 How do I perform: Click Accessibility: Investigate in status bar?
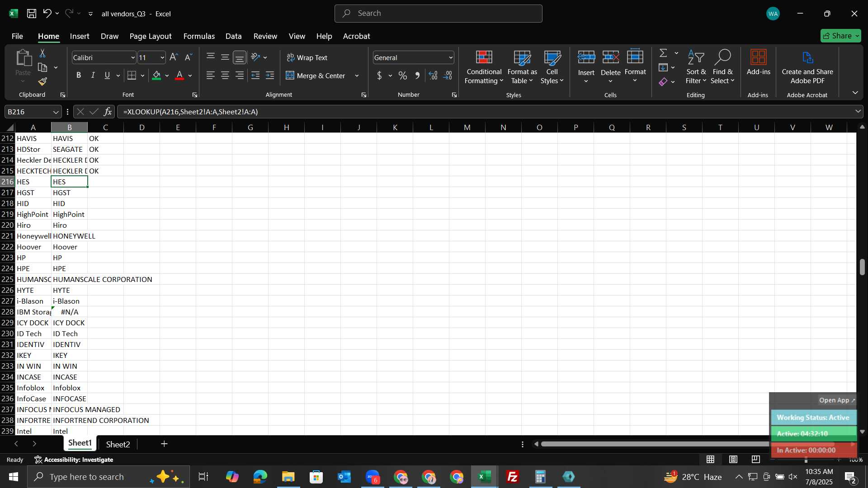(74, 460)
